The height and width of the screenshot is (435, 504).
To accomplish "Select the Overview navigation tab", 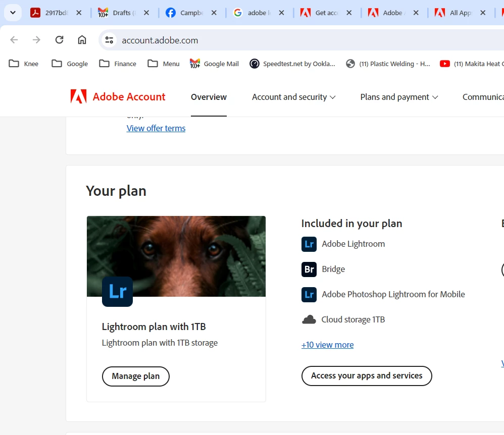I will [x=209, y=97].
